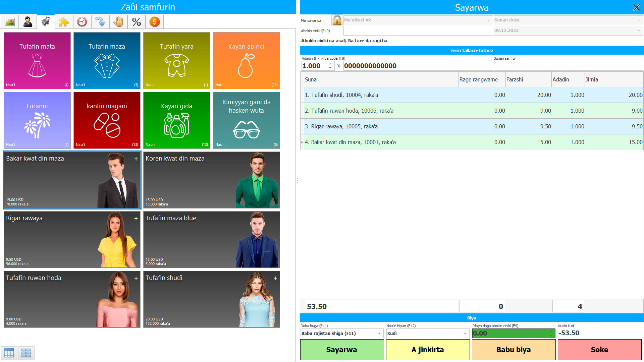The height and width of the screenshot is (362, 644).
Task: Toggle the padlock next to Mai sayarwa
Action: (x=337, y=20)
